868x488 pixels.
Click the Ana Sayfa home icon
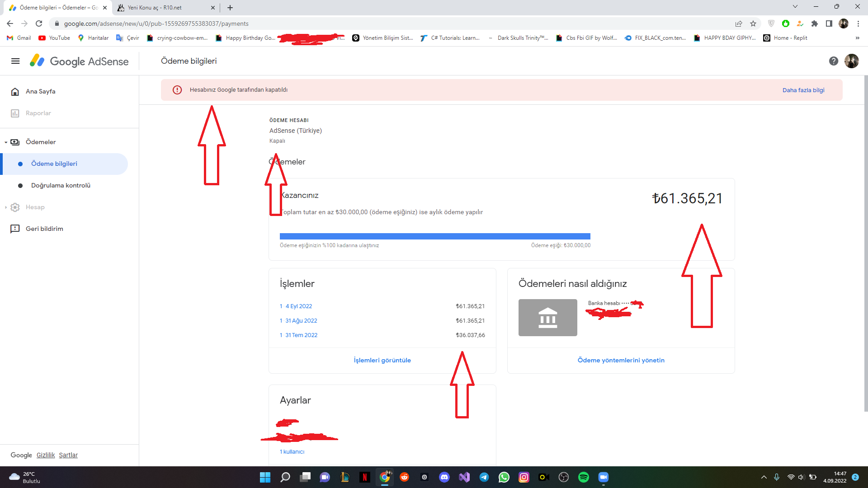click(x=15, y=92)
